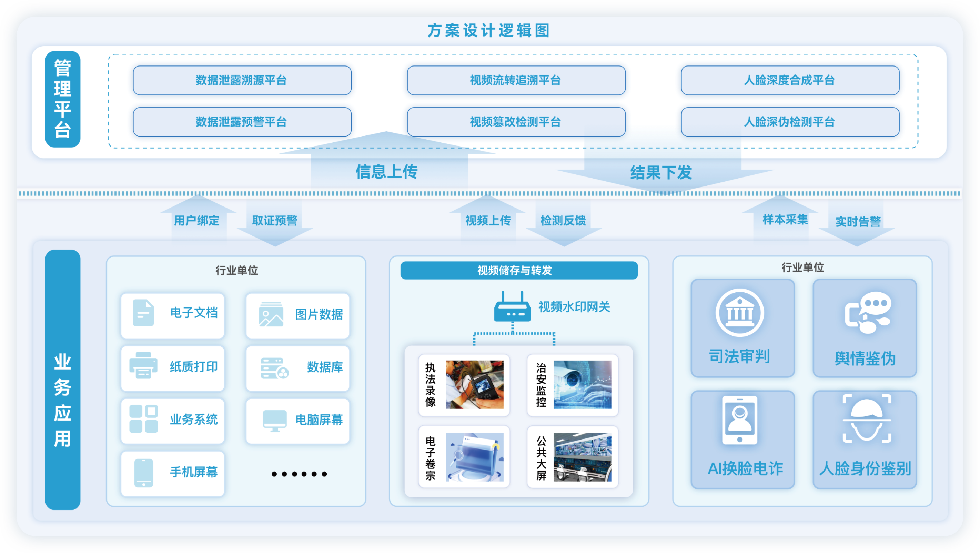
Task: Open the 人脸深伪检测平台 box
Action: (x=790, y=122)
